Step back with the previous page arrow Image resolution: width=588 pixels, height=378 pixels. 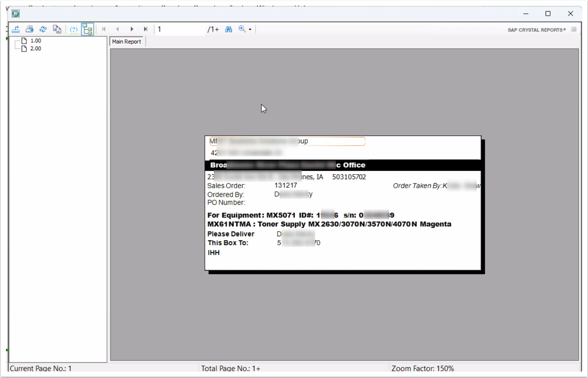[118, 29]
